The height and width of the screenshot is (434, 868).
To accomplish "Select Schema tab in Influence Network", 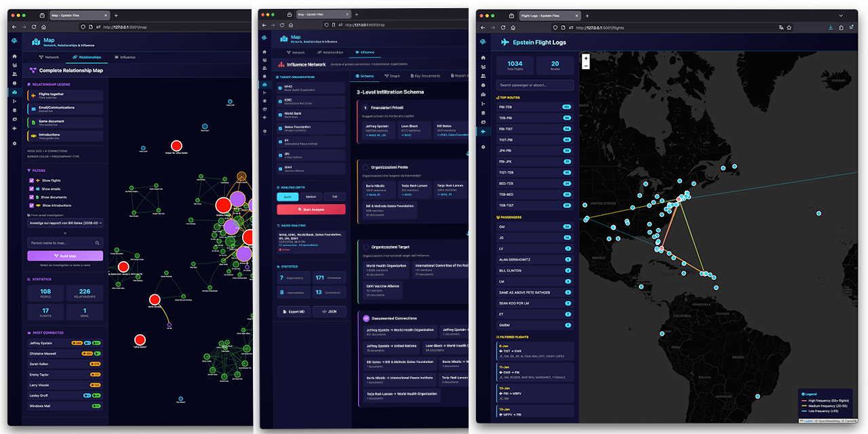I will pos(364,76).
